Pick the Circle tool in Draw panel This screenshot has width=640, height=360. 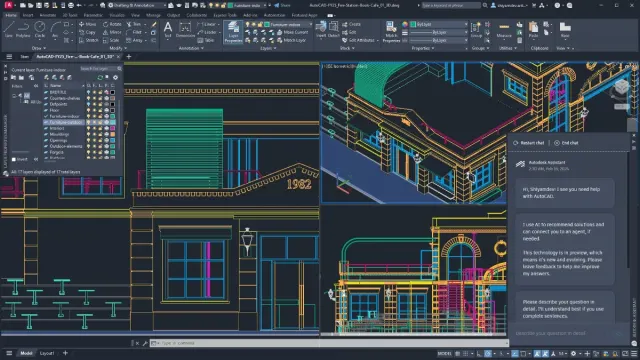[40, 30]
